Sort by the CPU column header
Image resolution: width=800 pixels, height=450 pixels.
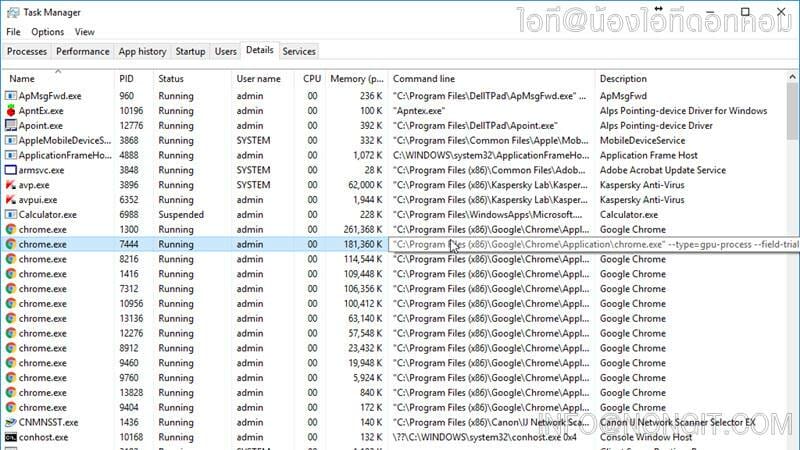click(x=311, y=79)
